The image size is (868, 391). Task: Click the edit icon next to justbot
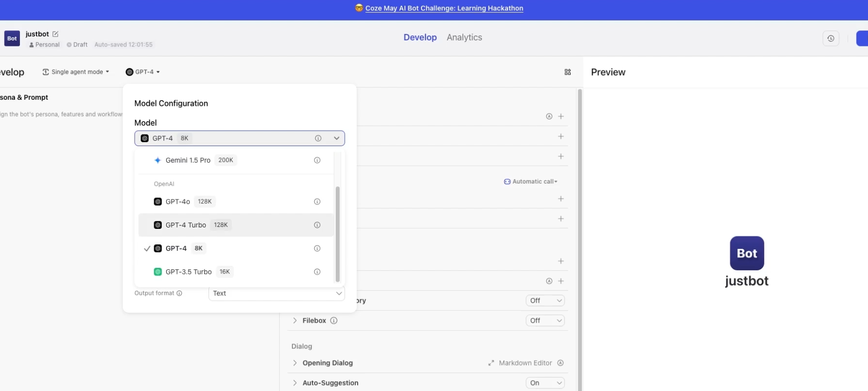point(55,34)
